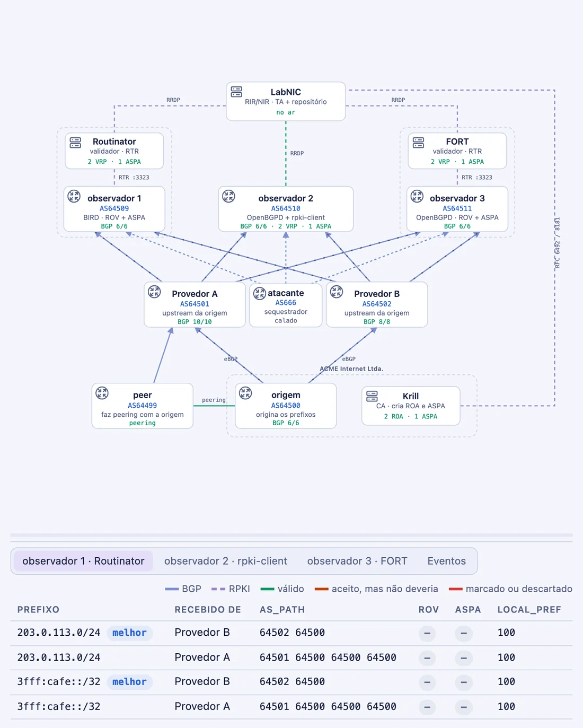Click the origem router icon

245,393
